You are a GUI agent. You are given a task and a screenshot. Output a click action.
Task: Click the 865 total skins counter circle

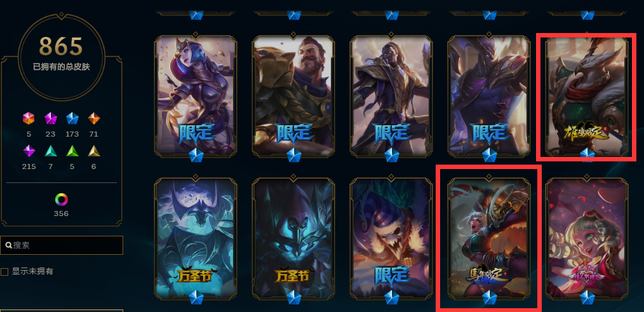click(62, 57)
